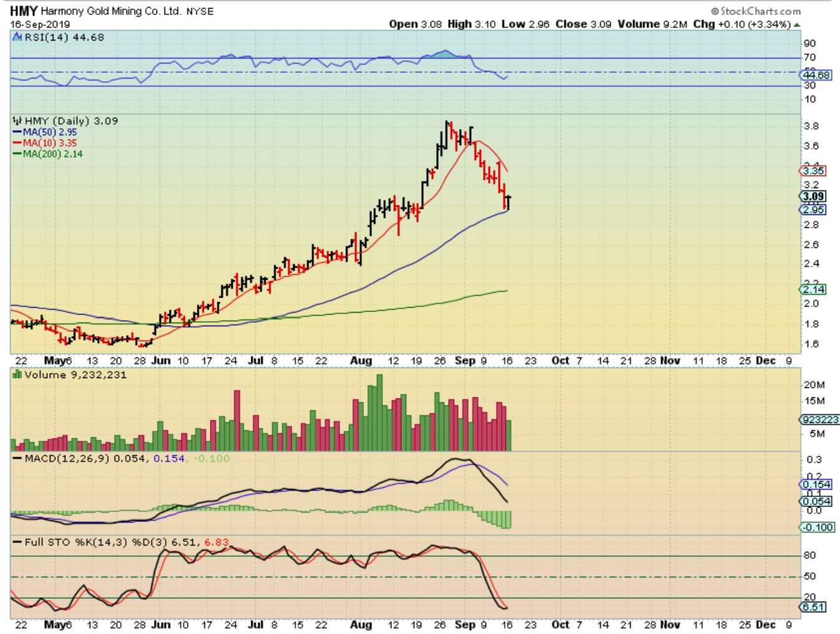Click the 0.3 level on the MACD axis

[x=814, y=460]
